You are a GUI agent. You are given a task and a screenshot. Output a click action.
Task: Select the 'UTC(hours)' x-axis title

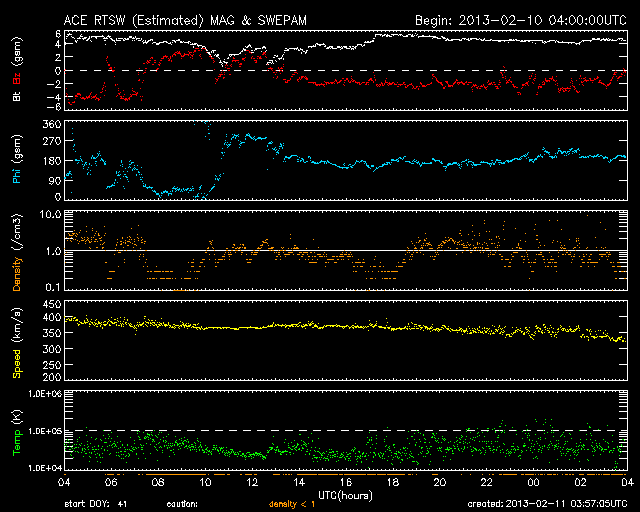click(x=345, y=496)
